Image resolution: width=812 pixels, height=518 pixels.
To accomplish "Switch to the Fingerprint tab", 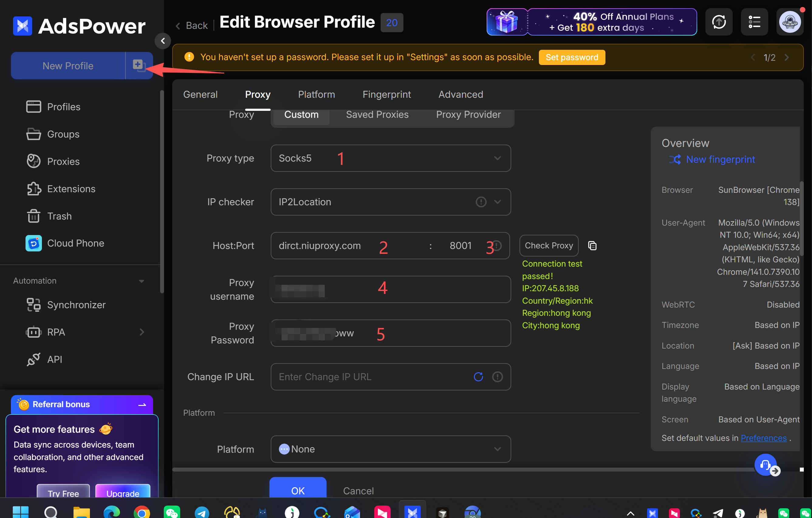I will click(386, 94).
